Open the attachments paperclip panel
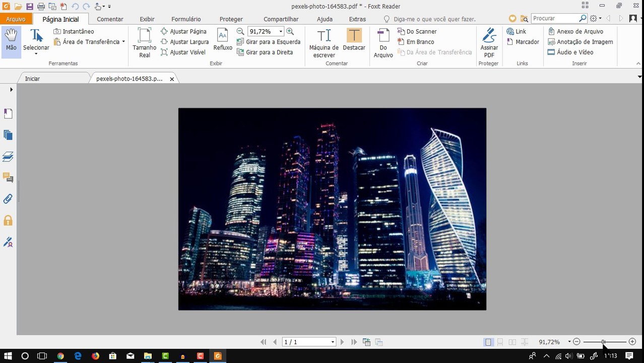644x363 pixels. tap(8, 199)
